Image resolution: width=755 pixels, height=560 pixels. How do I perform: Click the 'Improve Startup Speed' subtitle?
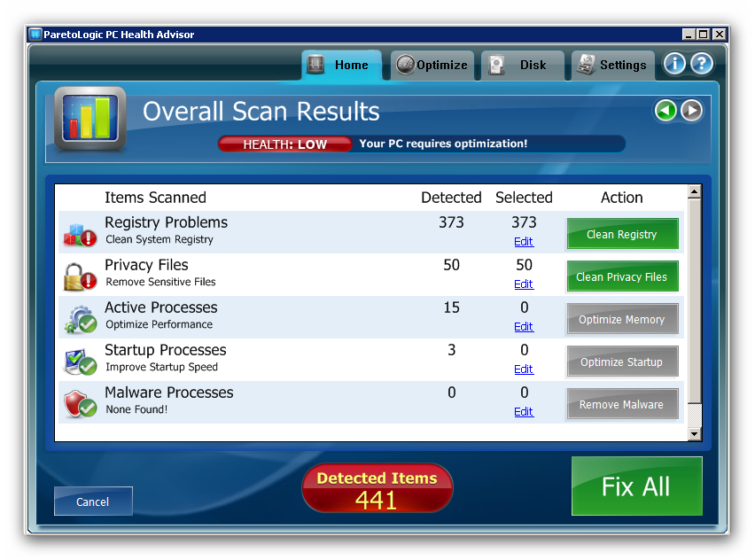point(162,367)
